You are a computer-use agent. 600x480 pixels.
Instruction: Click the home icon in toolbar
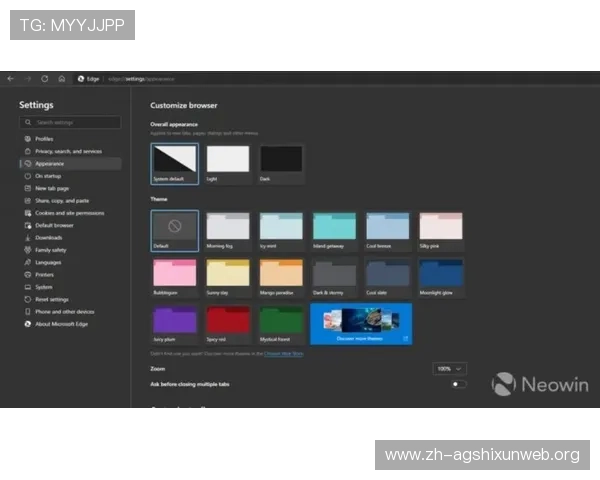coord(62,78)
